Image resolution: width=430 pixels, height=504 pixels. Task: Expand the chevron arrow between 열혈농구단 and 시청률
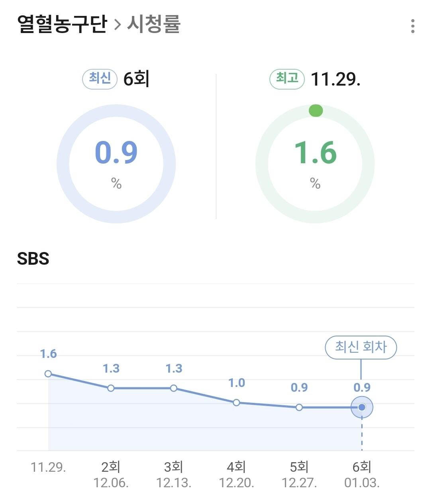[x=117, y=25]
